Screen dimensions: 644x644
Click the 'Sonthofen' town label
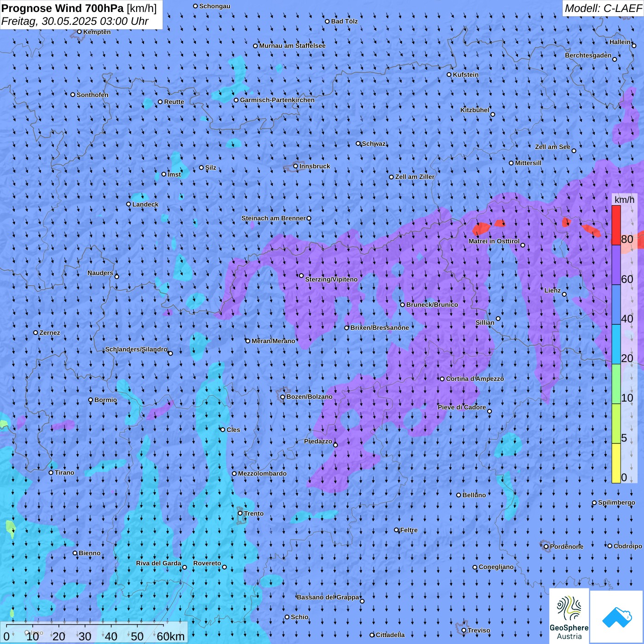[92, 95]
